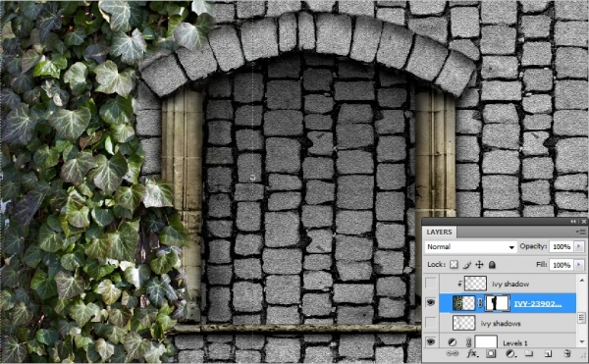The image size is (589, 364).
Task: Select the 'ivy shadow' layer name
Action: pos(510,285)
